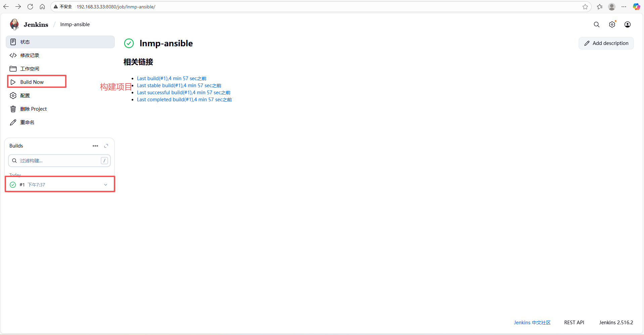
Task: Open the browser favorites list icon
Action: click(x=600, y=7)
